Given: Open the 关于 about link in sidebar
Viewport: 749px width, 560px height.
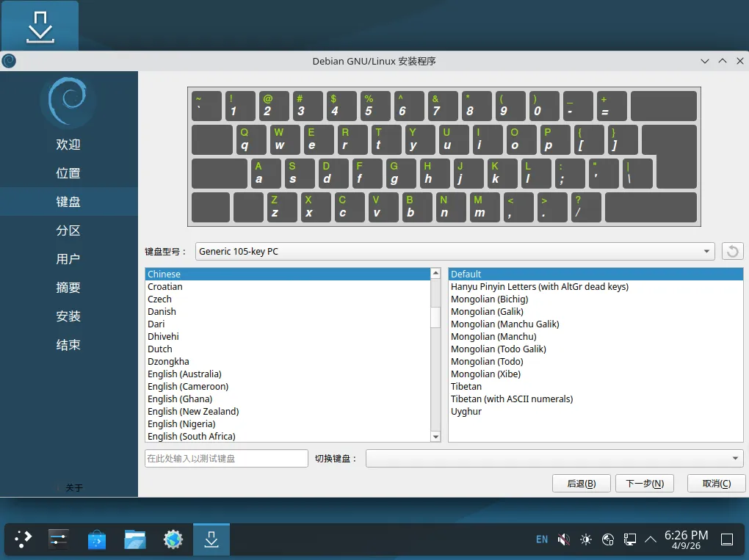Looking at the screenshot, I should (x=73, y=487).
